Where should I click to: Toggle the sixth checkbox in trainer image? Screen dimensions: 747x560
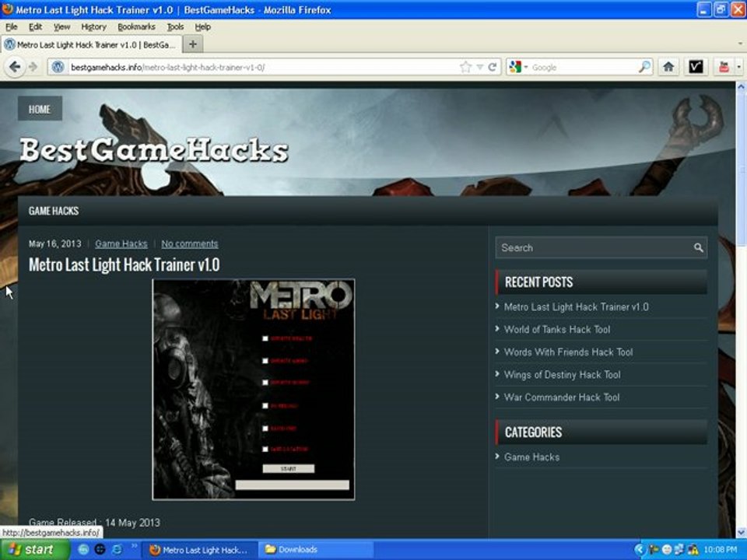tap(265, 449)
